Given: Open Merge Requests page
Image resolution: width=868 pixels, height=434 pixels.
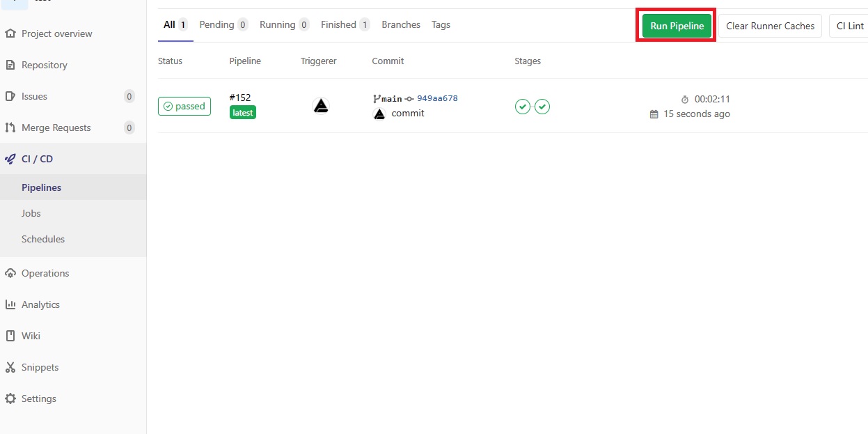Looking at the screenshot, I should pos(56,127).
